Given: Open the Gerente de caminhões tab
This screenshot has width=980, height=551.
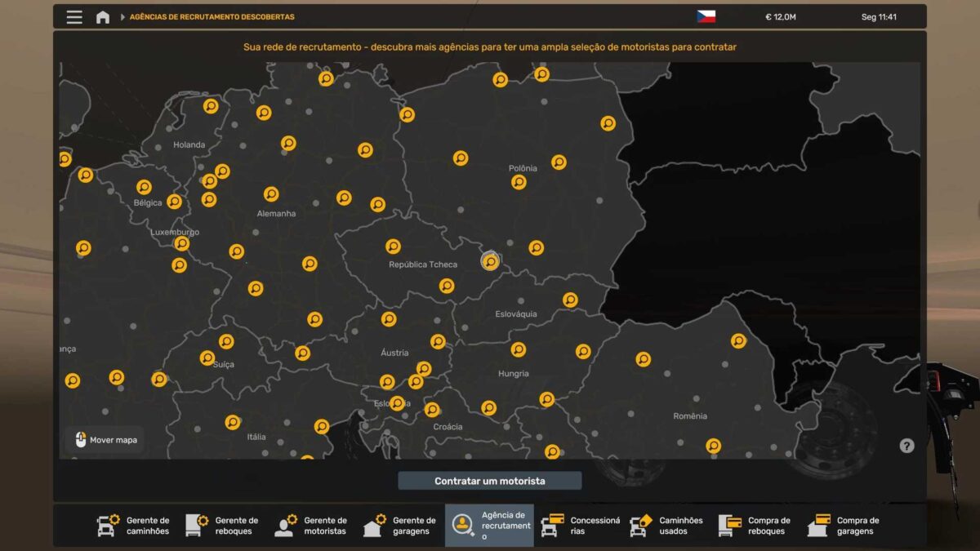Looking at the screenshot, I should point(134,526).
